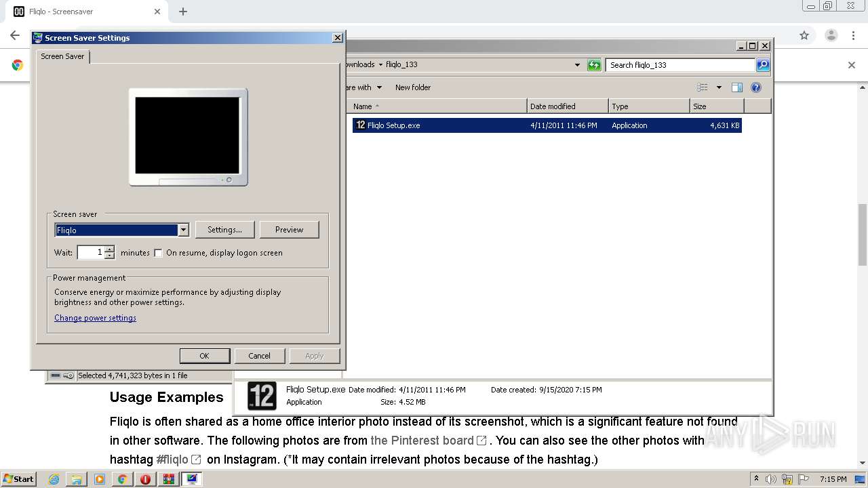Image resolution: width=868 pixels, height=488 pixels.
Task: Click New folder in Explorer toolbar
Action: (413, 87)
